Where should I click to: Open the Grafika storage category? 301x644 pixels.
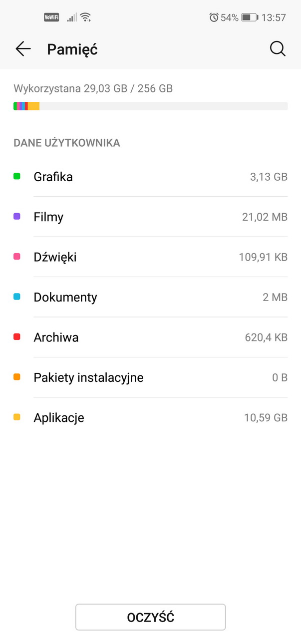[x=150, y=177]
